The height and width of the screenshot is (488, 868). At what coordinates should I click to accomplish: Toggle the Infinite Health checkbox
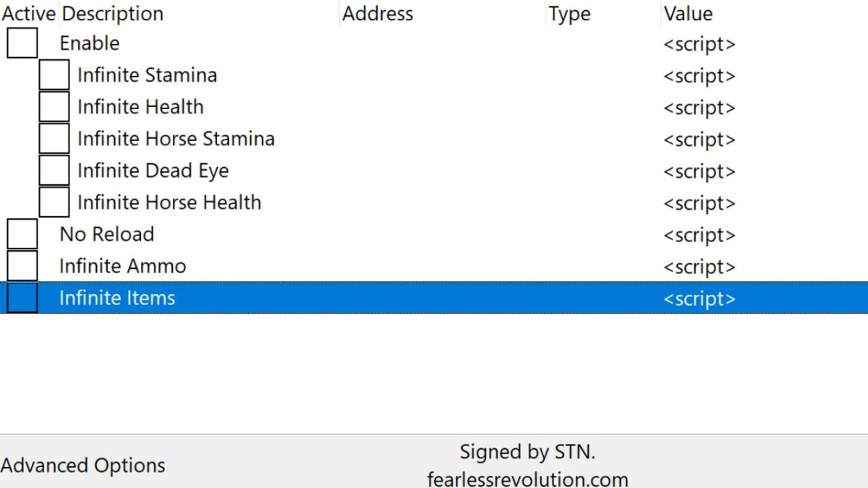coord(54,107)
